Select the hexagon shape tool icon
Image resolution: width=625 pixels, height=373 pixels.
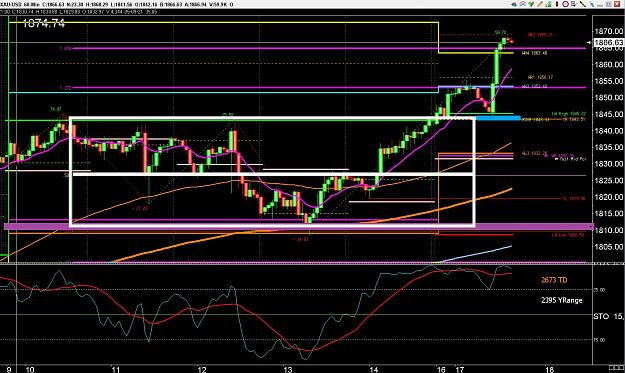pyautogui.click(x=565, y=4)
